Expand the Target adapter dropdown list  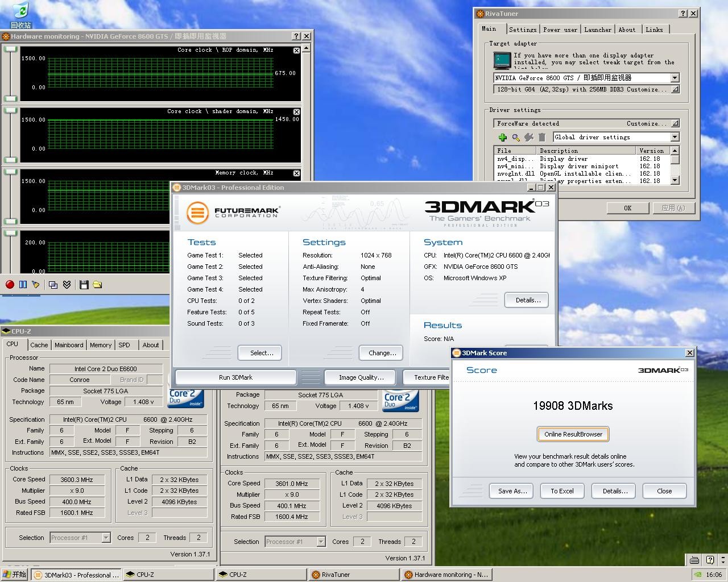click(675, 78)
